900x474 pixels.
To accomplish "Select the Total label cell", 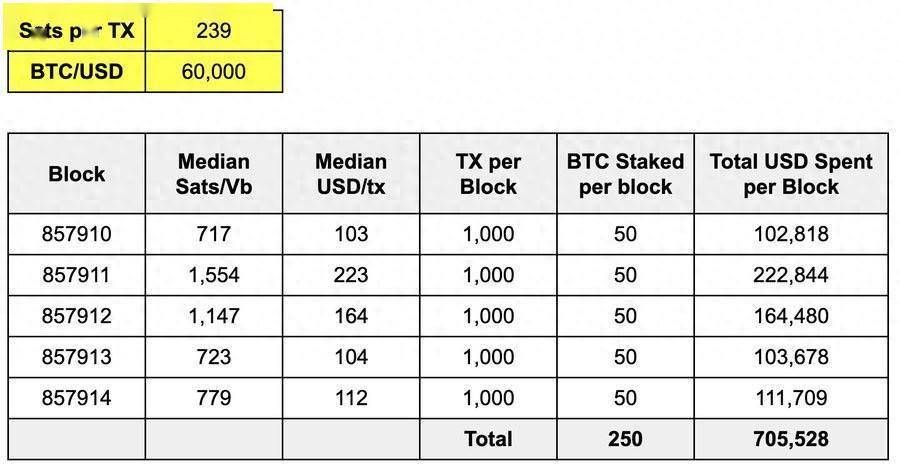I will coord(488,438).
